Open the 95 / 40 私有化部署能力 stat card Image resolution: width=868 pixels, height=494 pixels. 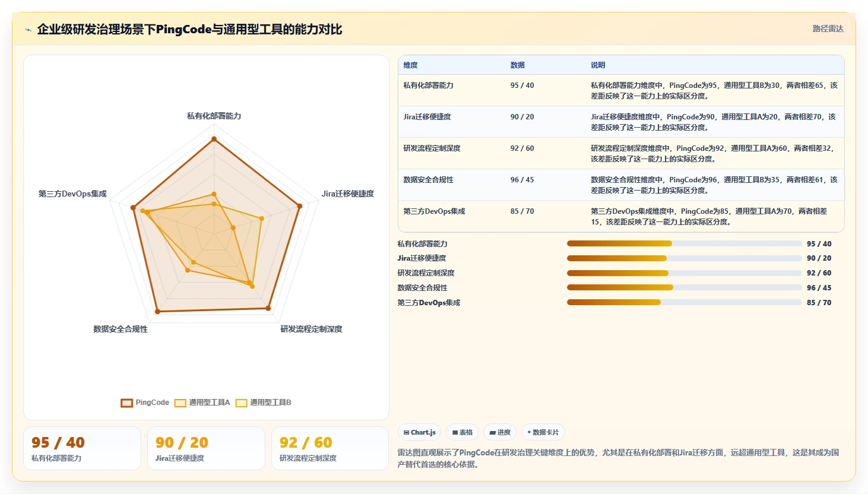(x=83, y=448)
